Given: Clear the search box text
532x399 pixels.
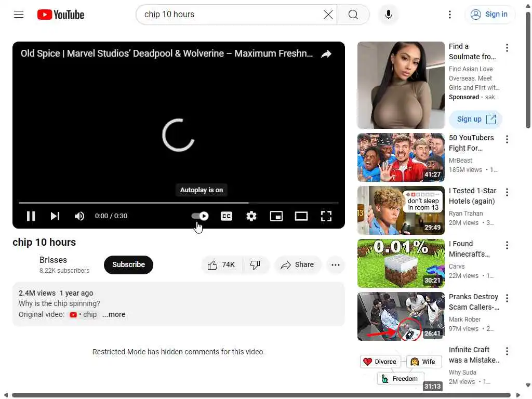Looking at the screenshot, I should (x=328, y=15).
